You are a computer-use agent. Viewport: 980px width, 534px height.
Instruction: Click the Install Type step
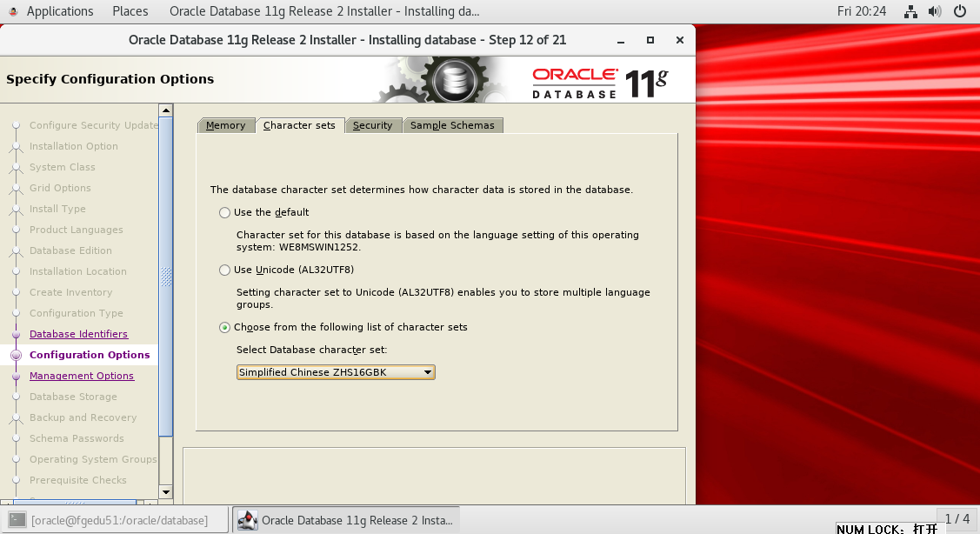57,209
